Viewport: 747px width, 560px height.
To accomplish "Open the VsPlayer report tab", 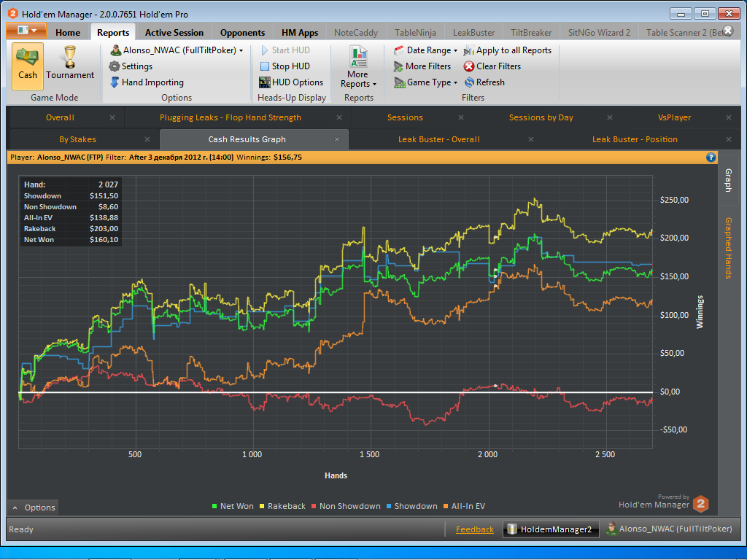I will click(x=674, y=117).
